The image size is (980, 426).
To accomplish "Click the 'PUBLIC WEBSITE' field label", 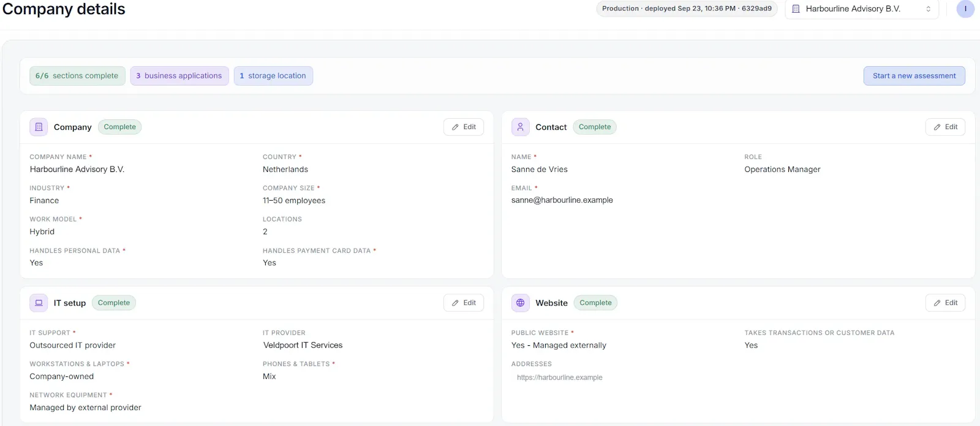I will pyautogui.click(x=540, y=333).
